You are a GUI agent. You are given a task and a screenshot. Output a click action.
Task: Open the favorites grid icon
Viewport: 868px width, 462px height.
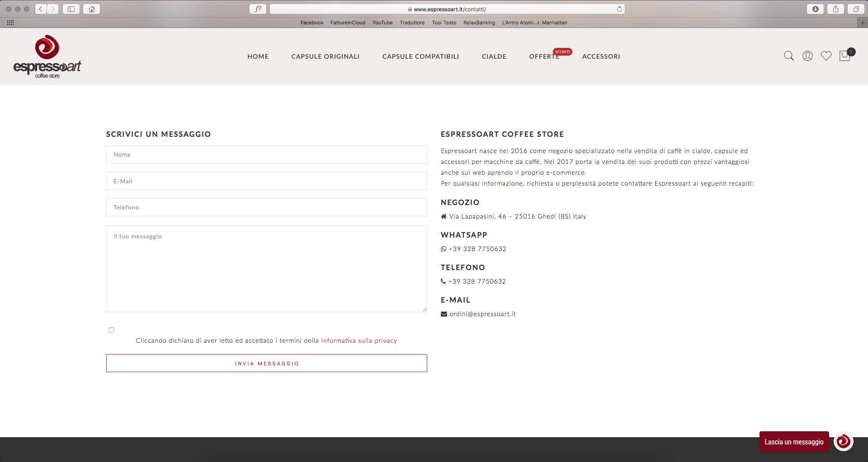[10, 23]
